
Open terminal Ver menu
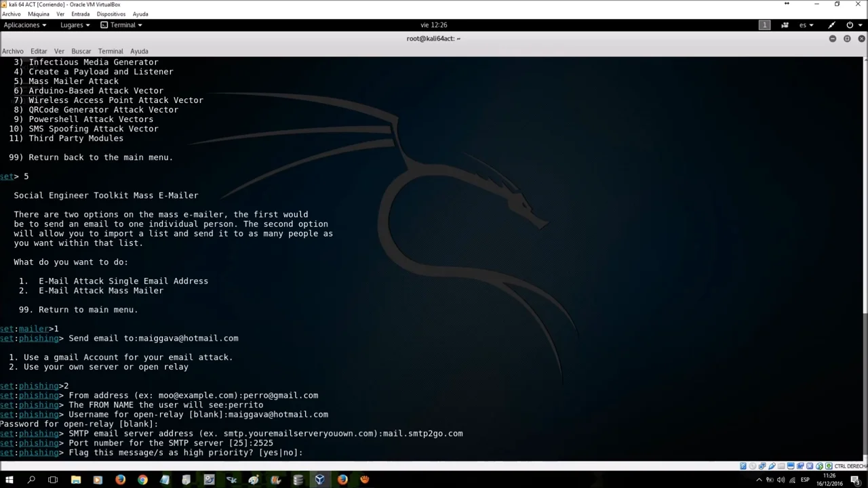59,51
